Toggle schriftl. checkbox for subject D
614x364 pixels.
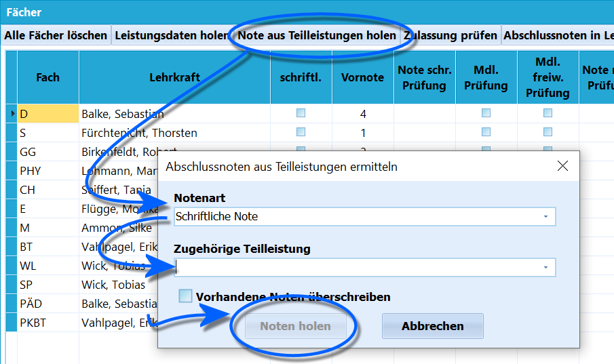pos(301,113)
